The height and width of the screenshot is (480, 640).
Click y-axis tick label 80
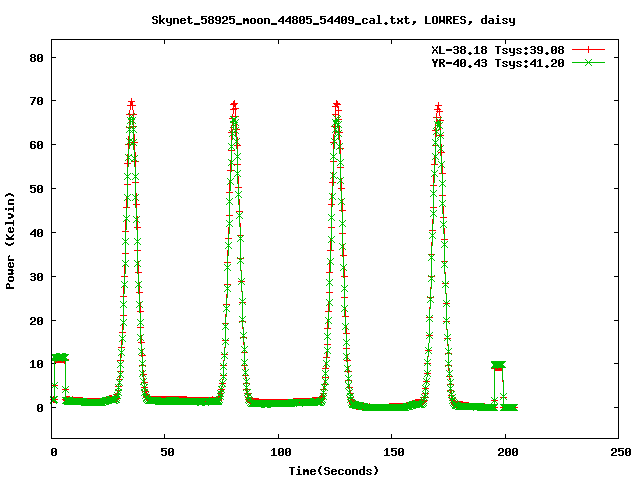coord(36,58)
